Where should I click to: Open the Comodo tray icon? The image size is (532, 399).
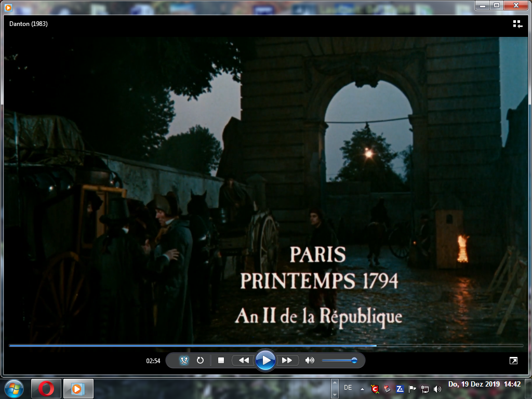coord(375,389)
